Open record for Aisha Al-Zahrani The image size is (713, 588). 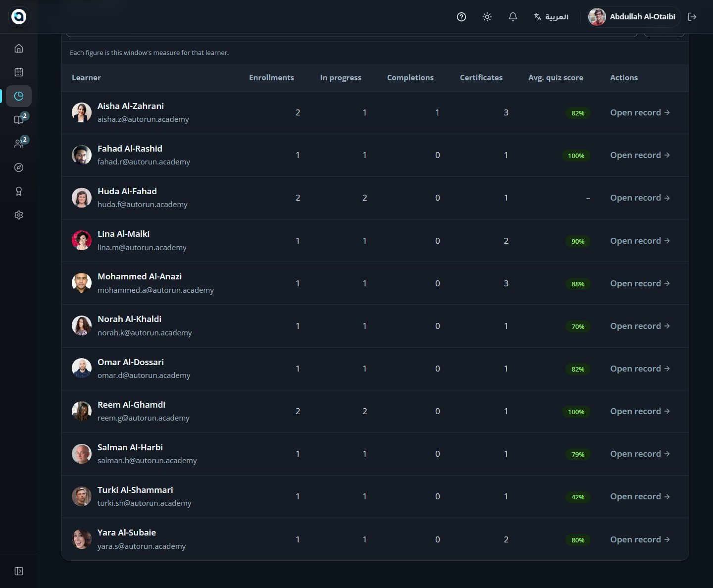click(640, 112)
